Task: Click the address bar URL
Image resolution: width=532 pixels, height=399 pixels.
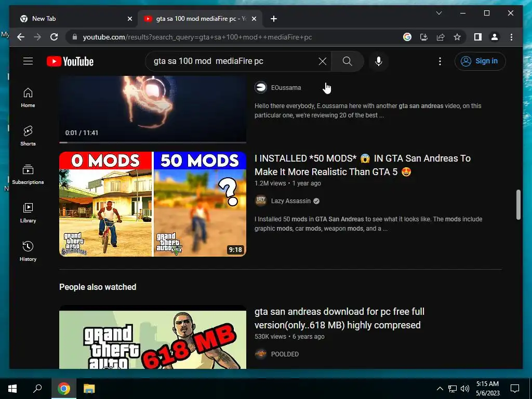Action: [x=197, y=37]
